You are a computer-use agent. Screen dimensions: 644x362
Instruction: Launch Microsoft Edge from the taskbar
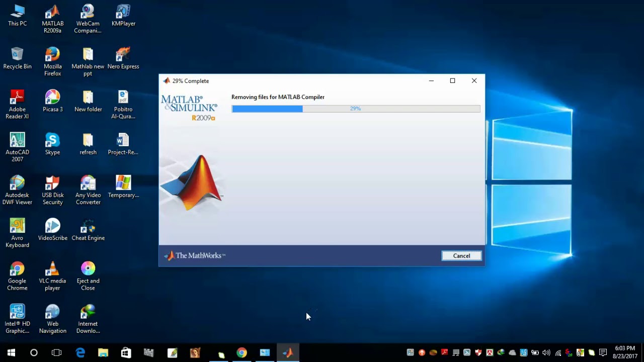click(x=80, y=353)
